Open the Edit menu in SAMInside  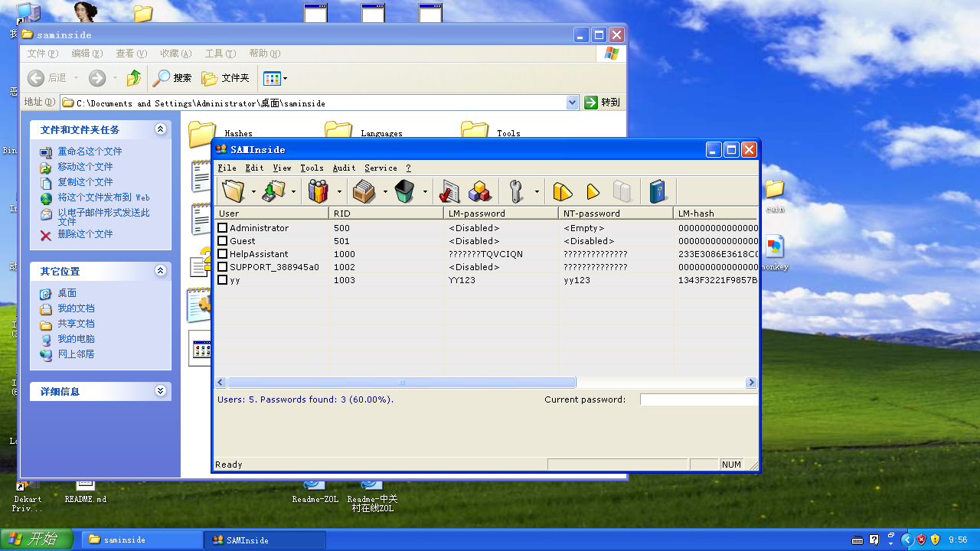[254, 168]
